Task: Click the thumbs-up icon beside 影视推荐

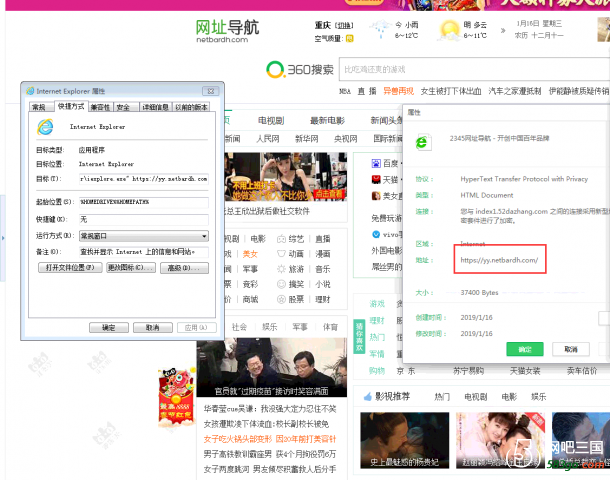Action: click(x=368, y=397)
